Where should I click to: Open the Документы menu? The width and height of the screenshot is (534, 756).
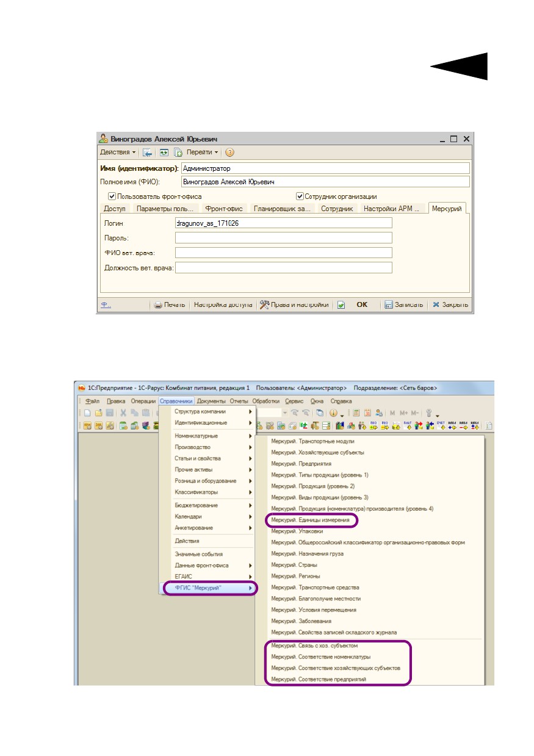click(212, 401)
